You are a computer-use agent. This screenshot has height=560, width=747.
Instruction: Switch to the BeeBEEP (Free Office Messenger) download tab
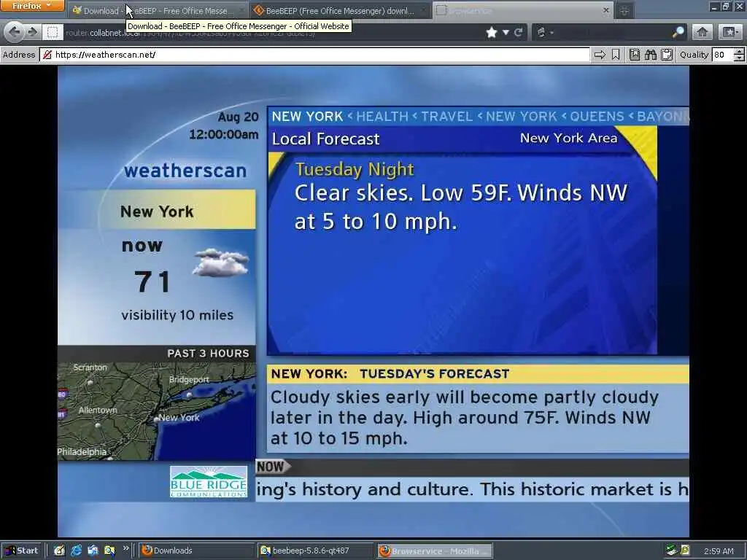(339, 10)
